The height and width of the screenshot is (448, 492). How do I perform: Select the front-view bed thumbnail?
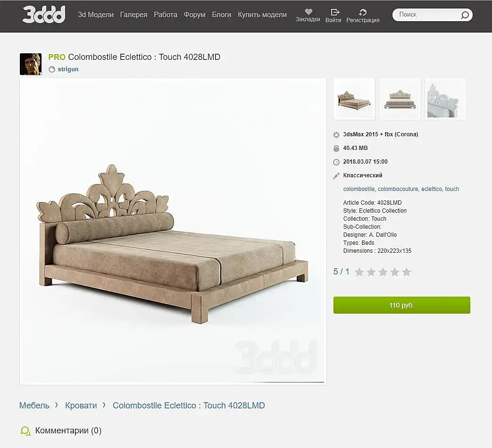coord(400,99)
